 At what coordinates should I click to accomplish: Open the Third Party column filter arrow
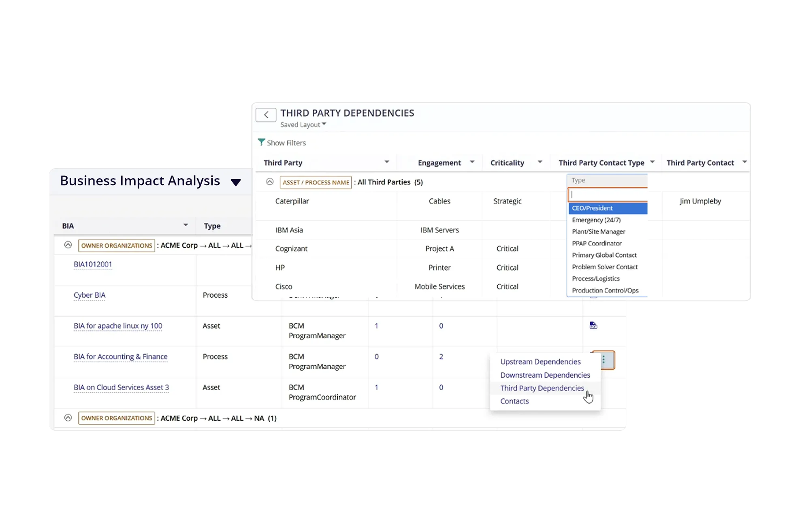click(387, 162)
